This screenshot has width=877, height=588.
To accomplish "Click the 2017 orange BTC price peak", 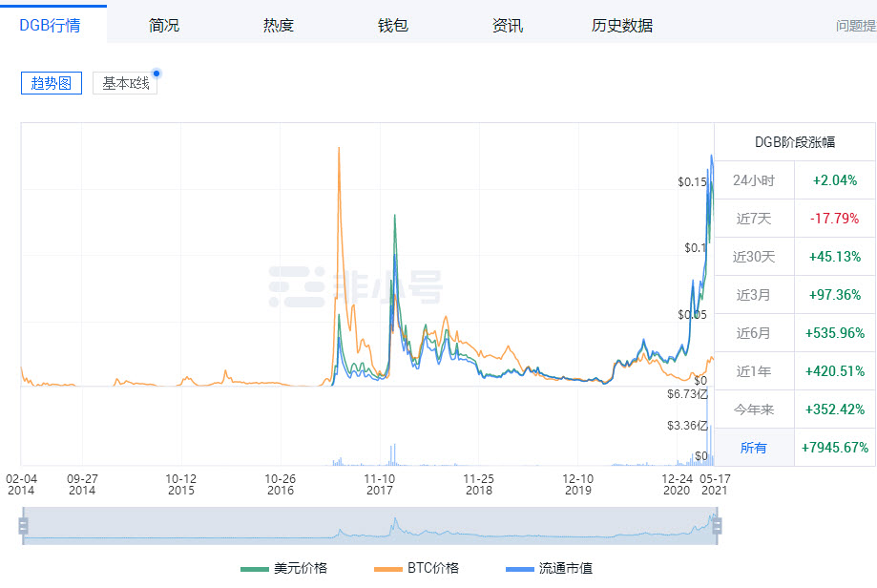I will [x=339, y=148].
